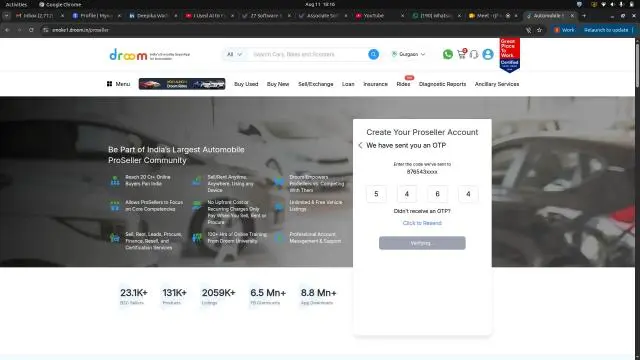The height and width of the screenshot is (360, 640).
Task: Click the browser back arrow
Action: tap(7, 30)
